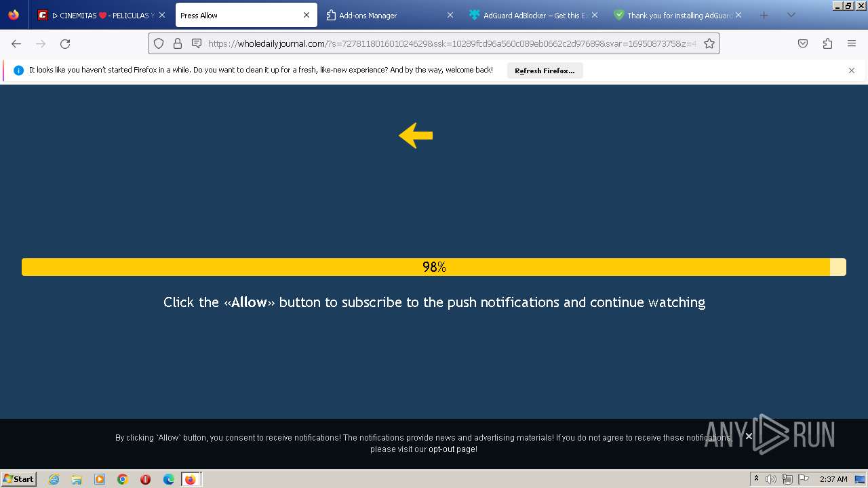The image size is (868, 488).
Task: Open the media player taskbar icon
Action: (100, 479)
